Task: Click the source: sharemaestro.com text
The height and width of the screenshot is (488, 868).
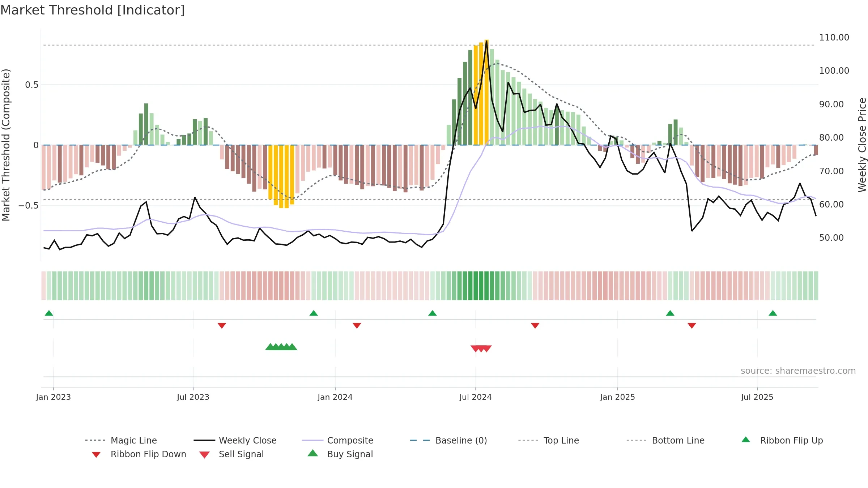Action: (798, 371)
